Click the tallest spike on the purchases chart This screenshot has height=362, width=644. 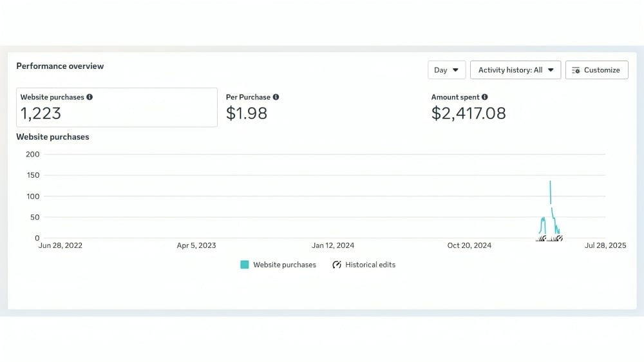point(550,184)
